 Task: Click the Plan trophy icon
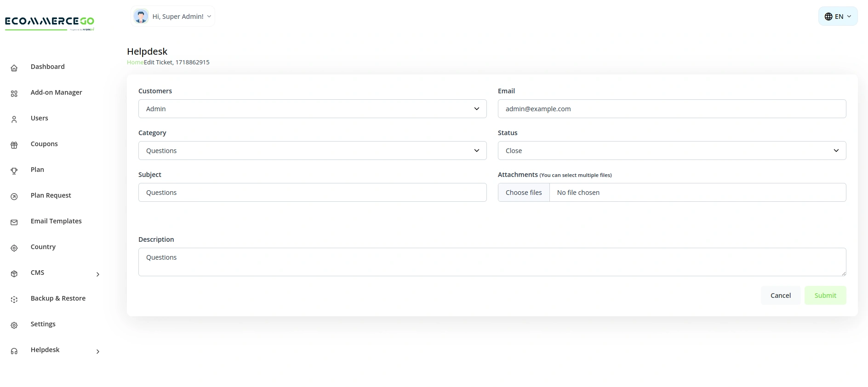coord(14,171)
